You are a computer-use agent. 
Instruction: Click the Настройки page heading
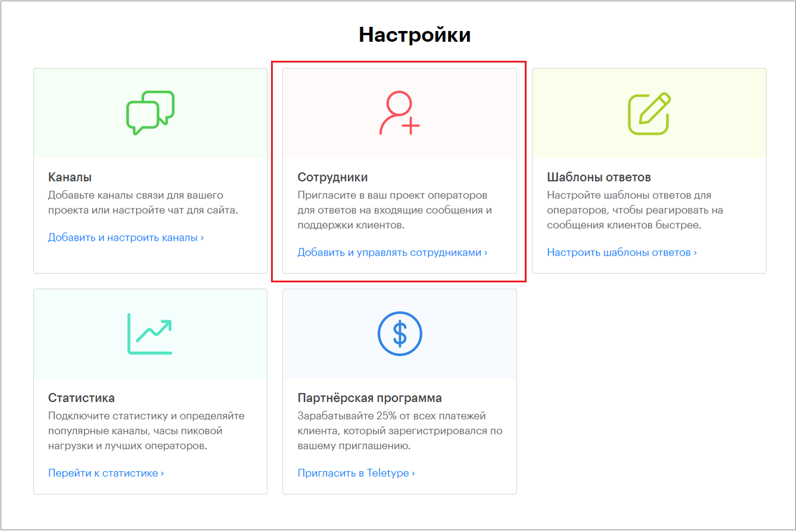tap(415, 35)
